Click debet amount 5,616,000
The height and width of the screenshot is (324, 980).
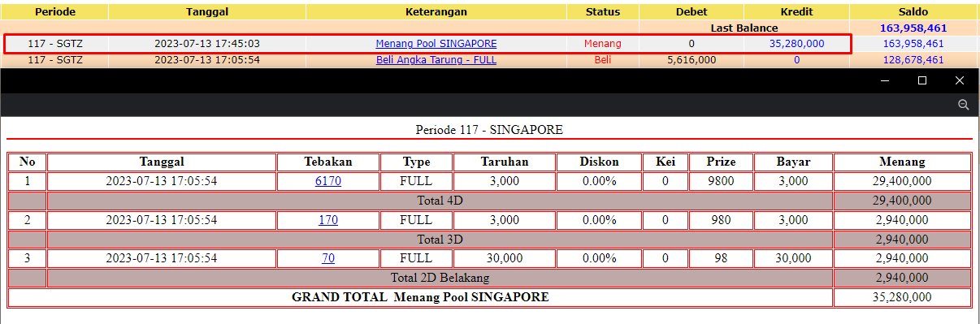692,60
